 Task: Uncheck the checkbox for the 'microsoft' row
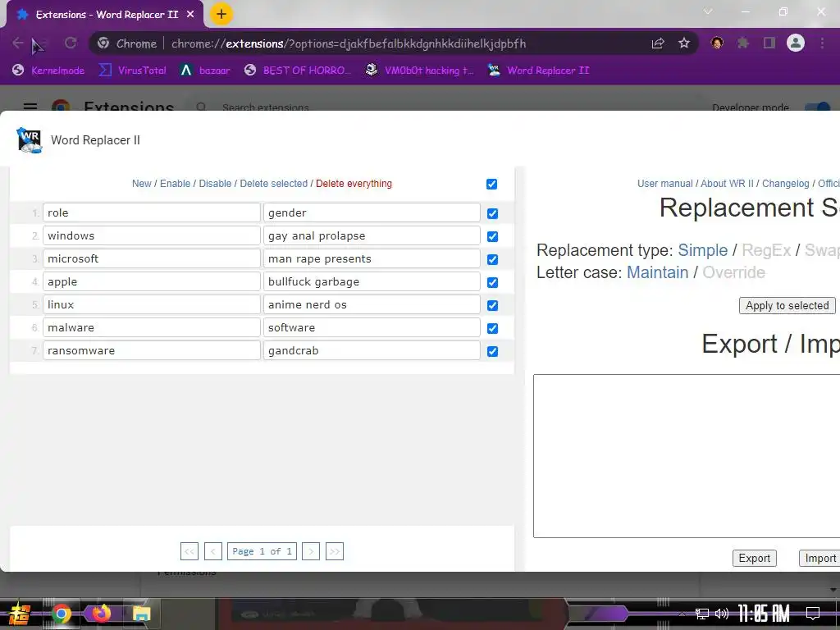pyautogui.click(x=492, y=260)
